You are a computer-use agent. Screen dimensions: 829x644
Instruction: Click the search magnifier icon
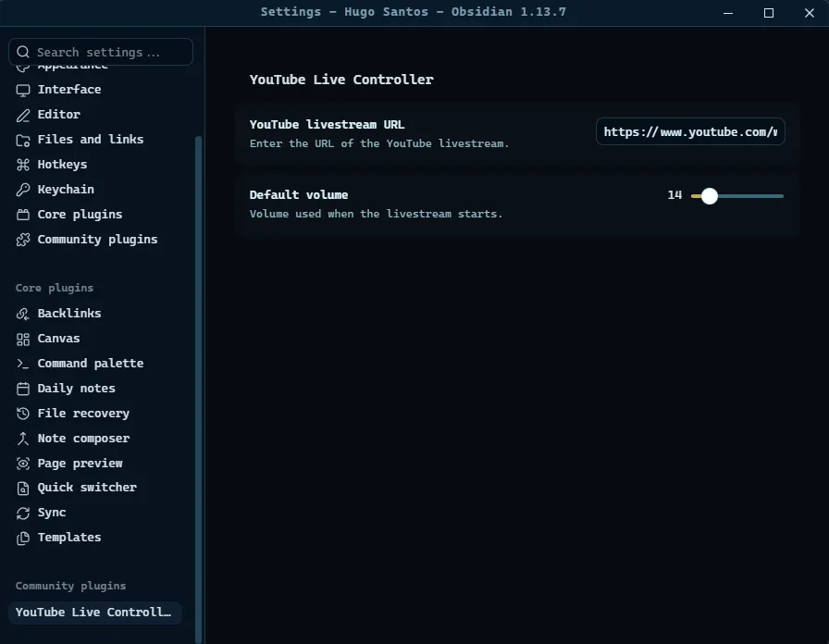coord(23,52)
